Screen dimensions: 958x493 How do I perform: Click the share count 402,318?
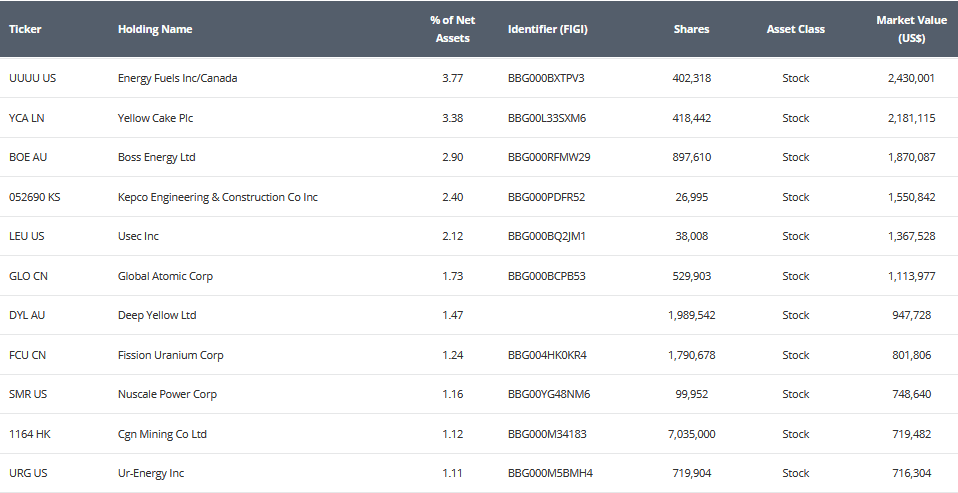click(x=692, y=78)
